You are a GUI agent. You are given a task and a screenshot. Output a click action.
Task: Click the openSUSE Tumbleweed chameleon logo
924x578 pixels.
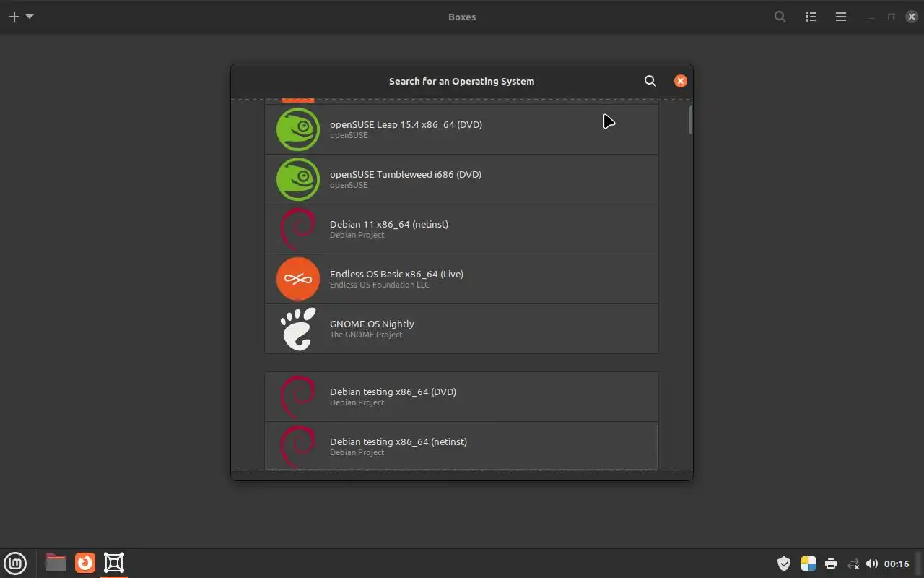pos(298,179)
